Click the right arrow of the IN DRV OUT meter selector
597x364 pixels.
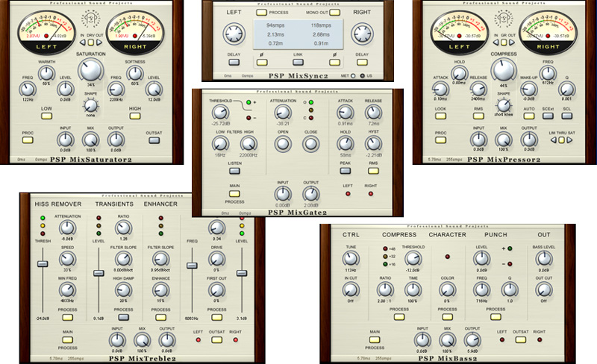pyautogui.click(x=101, y=42)
